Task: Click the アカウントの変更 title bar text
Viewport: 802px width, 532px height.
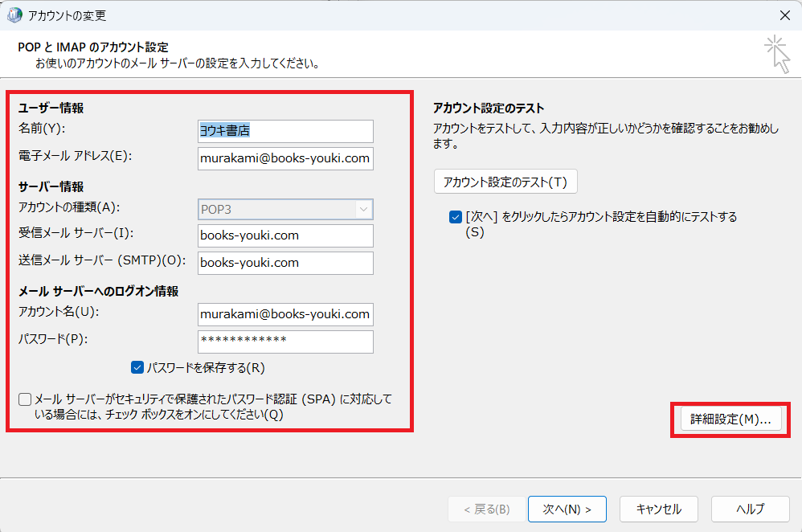Action: 67,15
